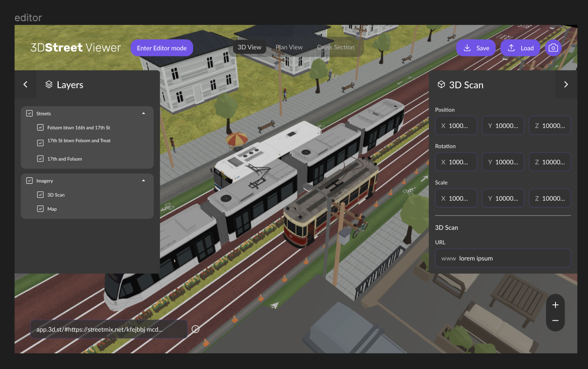Click the 3DStreet Viewer logo
Screen dimensions: 588x369
pos(75,47)
